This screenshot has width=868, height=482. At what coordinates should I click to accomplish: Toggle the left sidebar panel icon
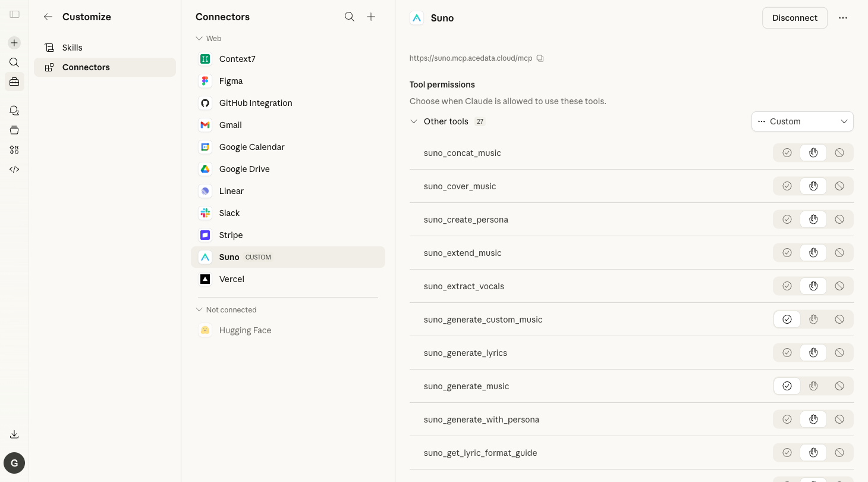coord(14,14)
